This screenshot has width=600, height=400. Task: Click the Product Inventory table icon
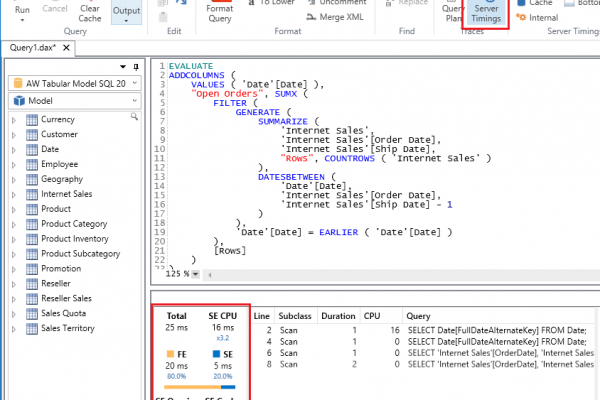pyautogui.click(x=32, y=239)
